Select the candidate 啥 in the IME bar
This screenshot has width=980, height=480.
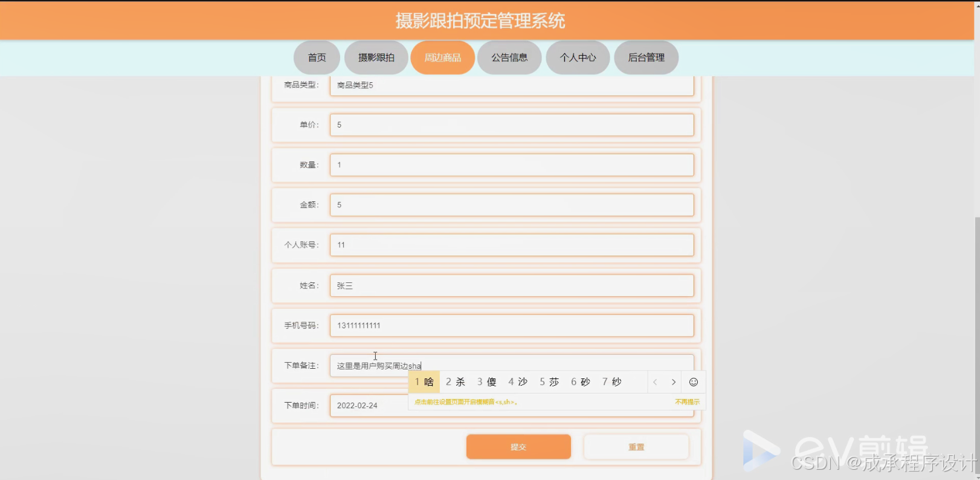(x=425, y=381)
